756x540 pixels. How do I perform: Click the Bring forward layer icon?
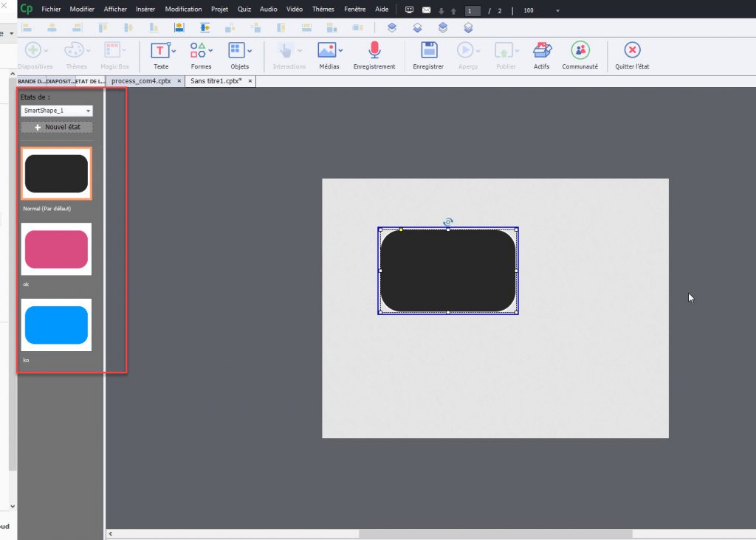click(392, 28)
